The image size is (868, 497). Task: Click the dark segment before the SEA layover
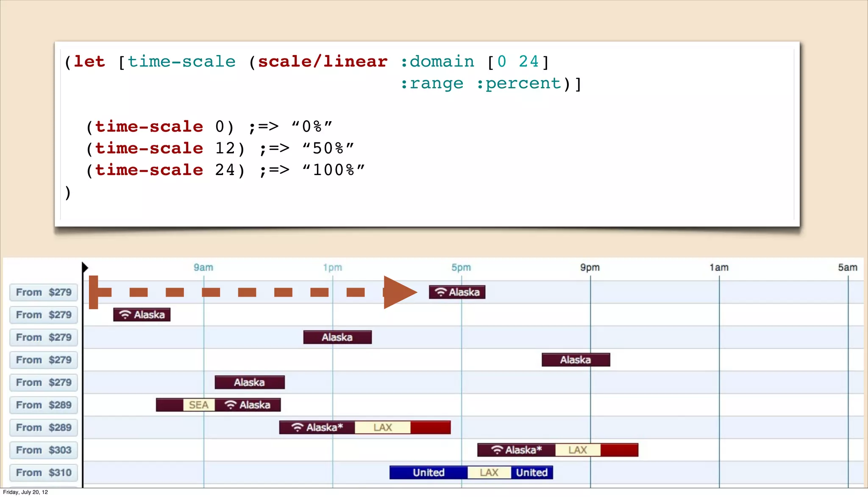click(170, 405)
